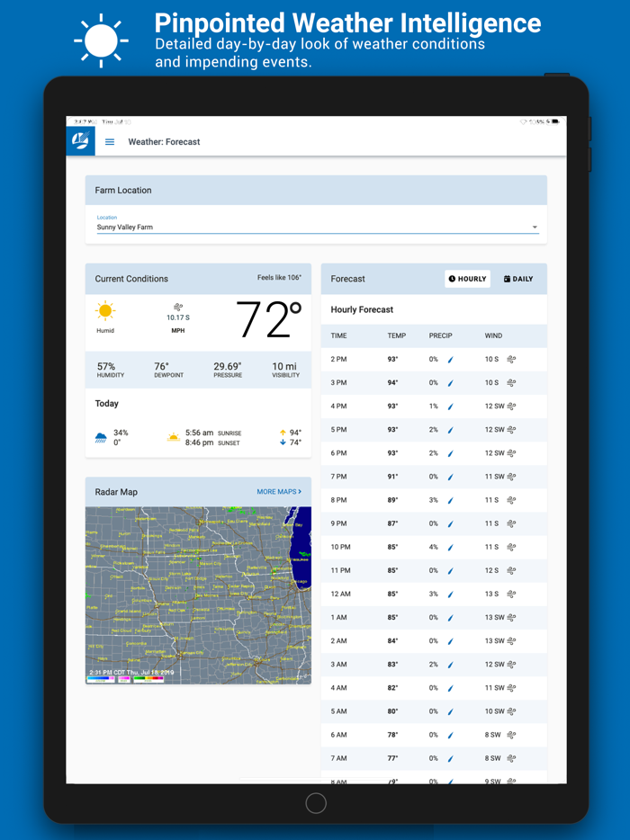Click the 94° temp in 3 PM row
Viewport: 630px width, 840px height.
(x=393, y=383)
